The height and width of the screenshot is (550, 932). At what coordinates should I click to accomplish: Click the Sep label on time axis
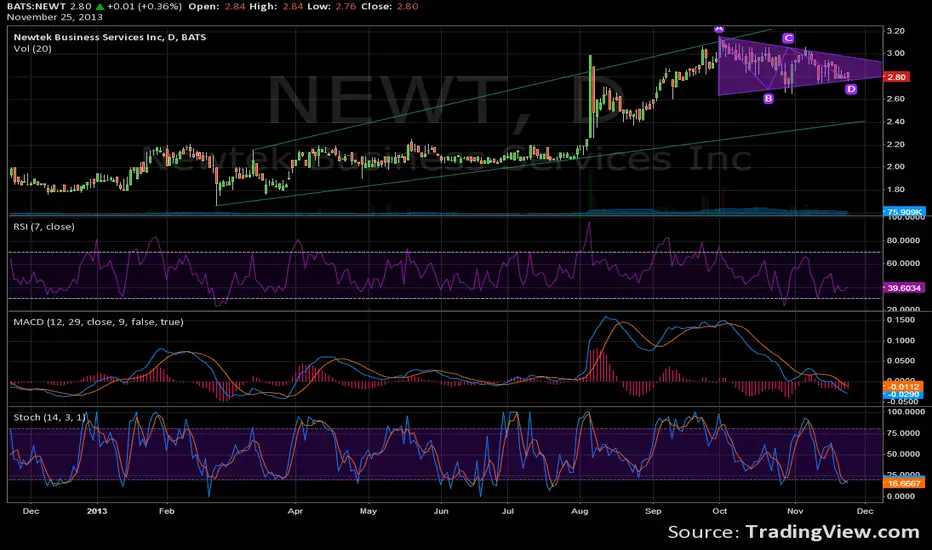[653, 511]
